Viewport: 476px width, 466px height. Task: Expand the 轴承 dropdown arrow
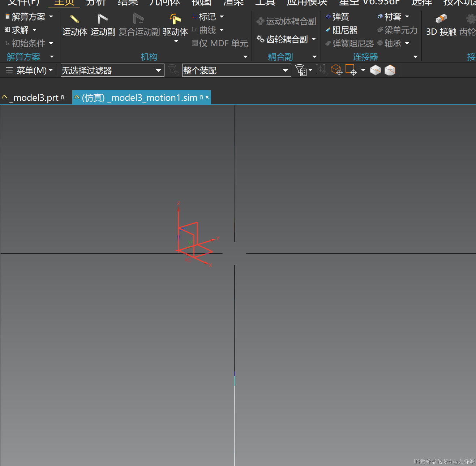tap(407, 43)
